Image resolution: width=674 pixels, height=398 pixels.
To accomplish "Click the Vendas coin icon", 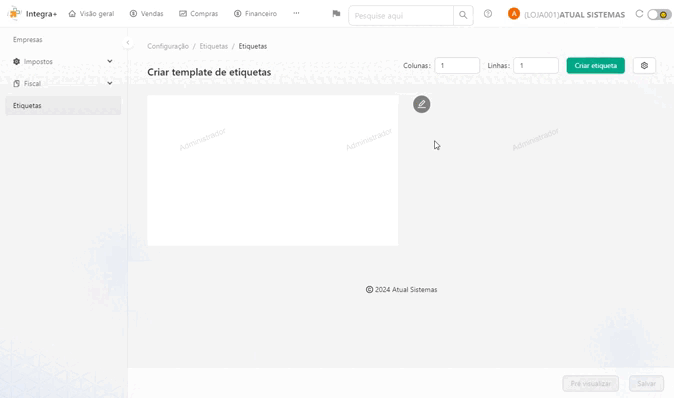I will [133, 14].
